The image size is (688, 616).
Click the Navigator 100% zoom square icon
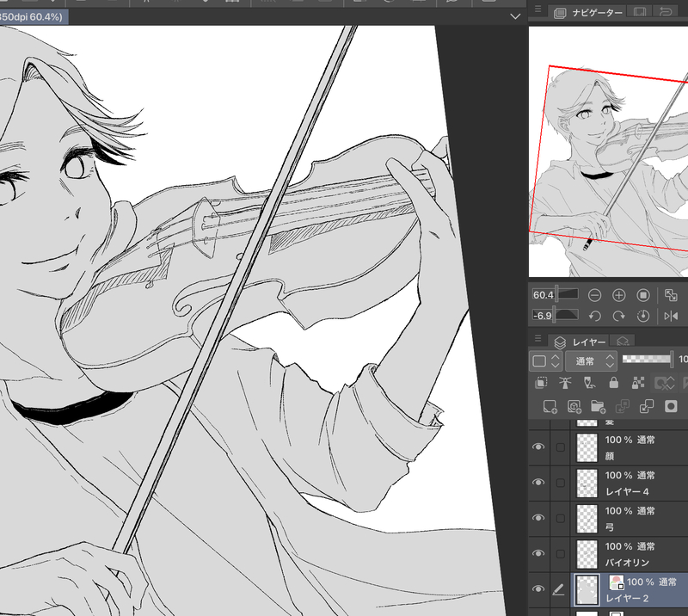tap(643, 295)
